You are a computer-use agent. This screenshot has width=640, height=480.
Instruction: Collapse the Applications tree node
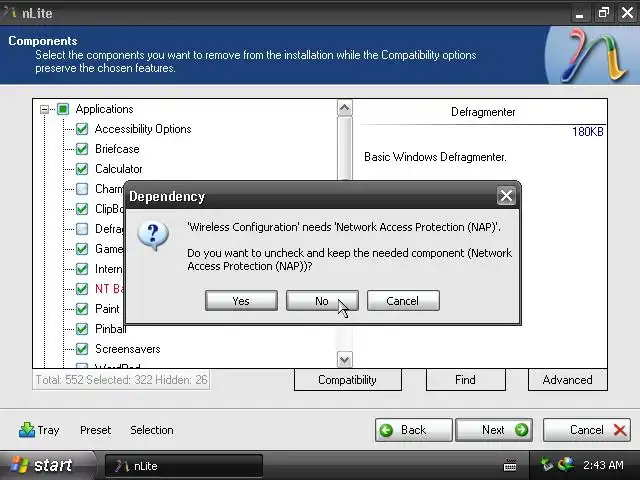point(44,109)
